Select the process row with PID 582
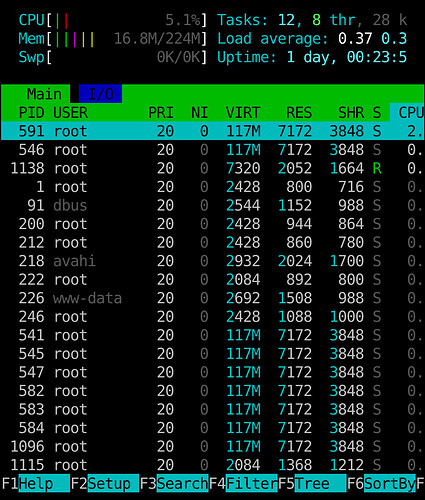Screen dimensions: 425x500 (x=212, y=391)
